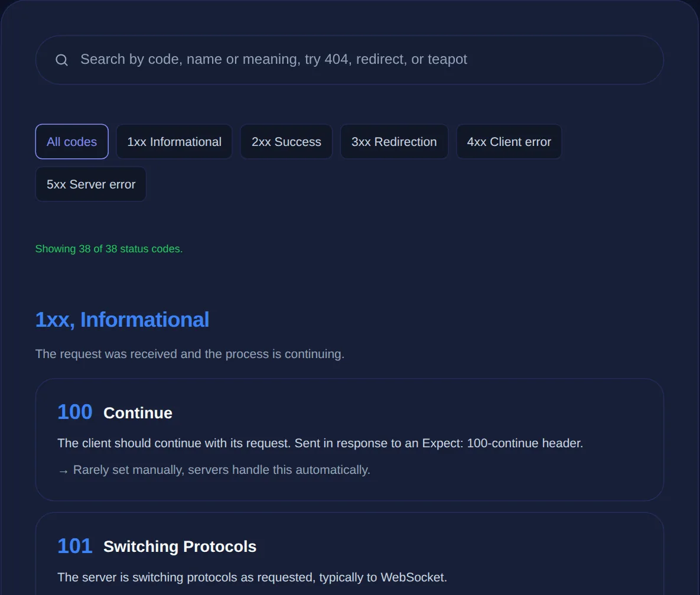The height and width of the screenshot is (595, 700).
Task: Click the '1xx, Informational' heading
Action: coord(122,320)
